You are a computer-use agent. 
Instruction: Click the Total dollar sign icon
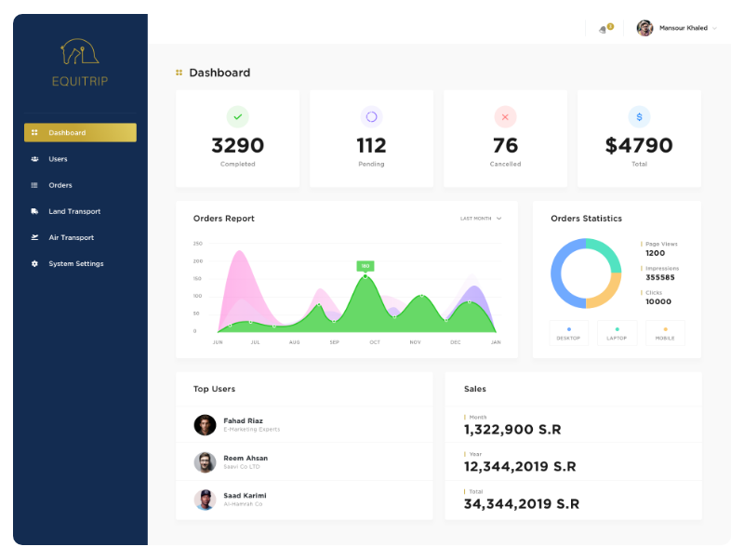pyautogui.click(x=639, y=117)
